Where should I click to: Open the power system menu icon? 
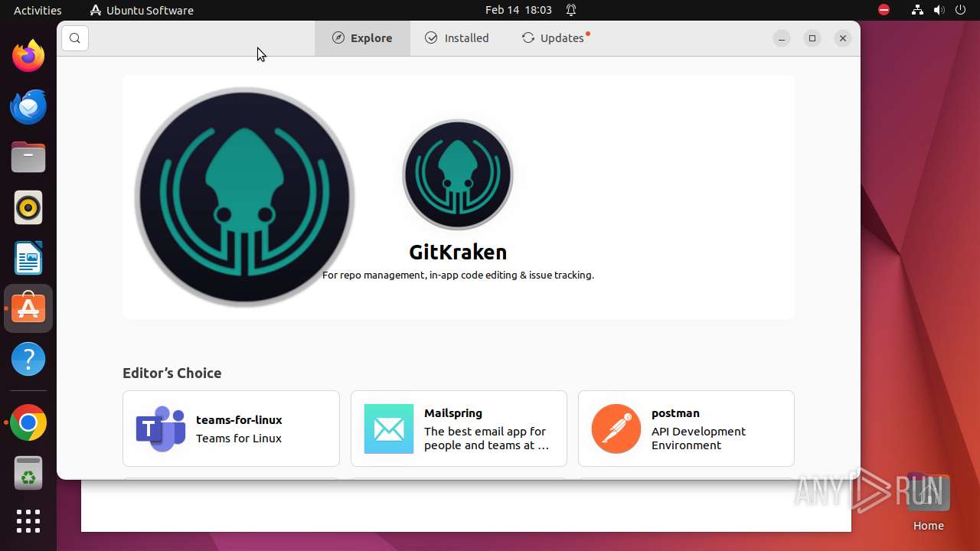(x=961, y=10)
